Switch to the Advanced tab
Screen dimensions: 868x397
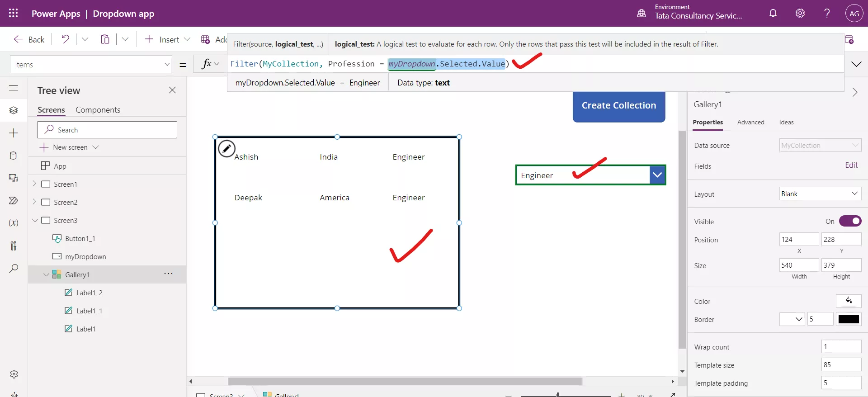tap(750, 122)
